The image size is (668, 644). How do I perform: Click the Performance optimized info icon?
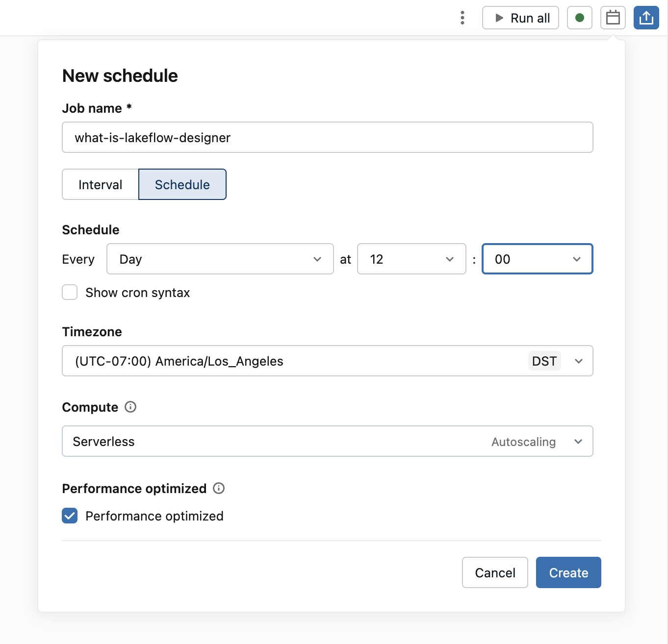219,488
